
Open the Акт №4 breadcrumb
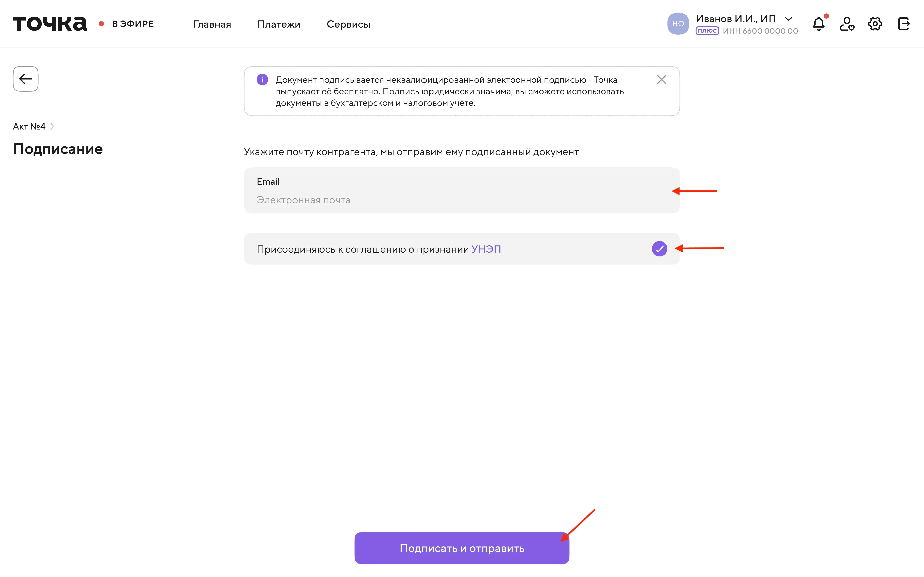click(x=29, y=126)
